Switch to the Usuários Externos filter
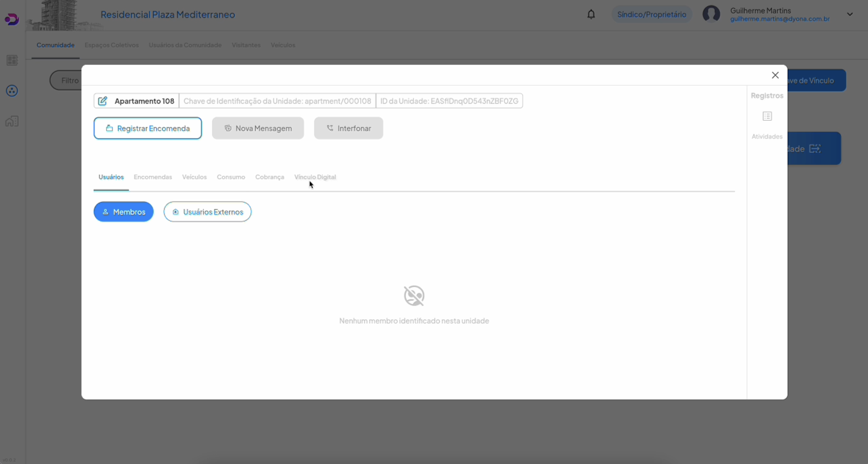This screenshot has height=464, width=868. click(207, 212)
